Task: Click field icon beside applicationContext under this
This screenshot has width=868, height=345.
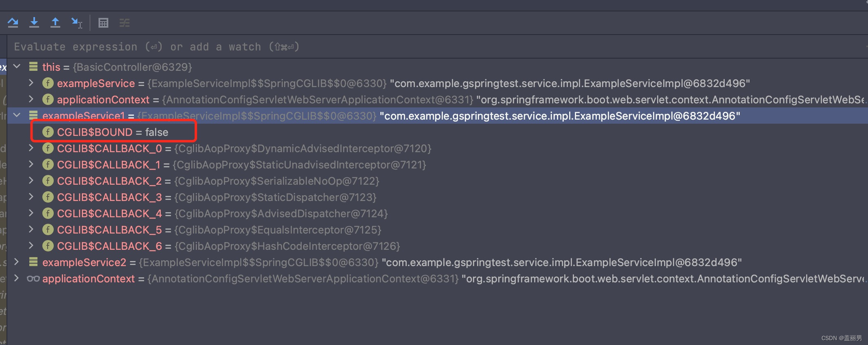Action: [x=48, y=100]
